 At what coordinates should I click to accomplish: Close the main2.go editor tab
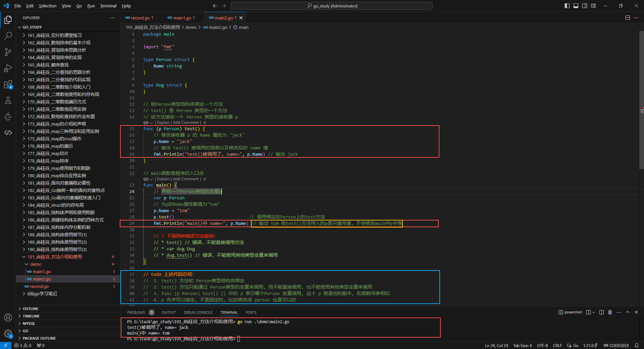pyautogui.click(x=241, y=18)
